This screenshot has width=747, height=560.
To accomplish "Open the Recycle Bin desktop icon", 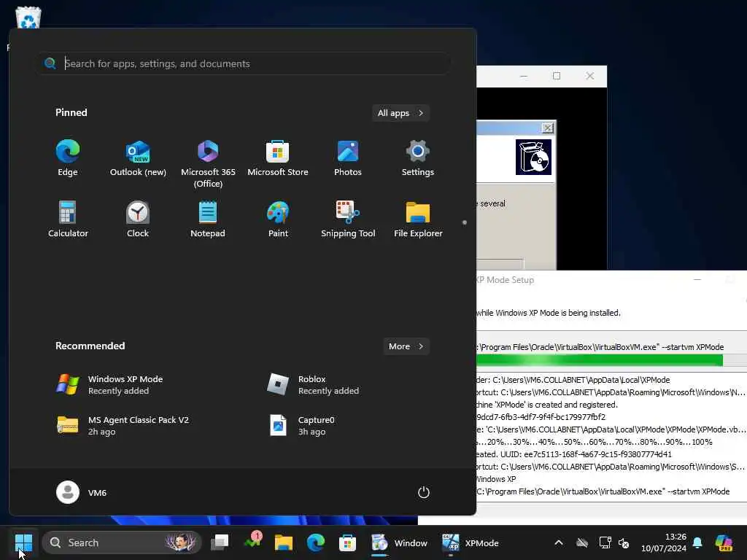I will (28, 18).
